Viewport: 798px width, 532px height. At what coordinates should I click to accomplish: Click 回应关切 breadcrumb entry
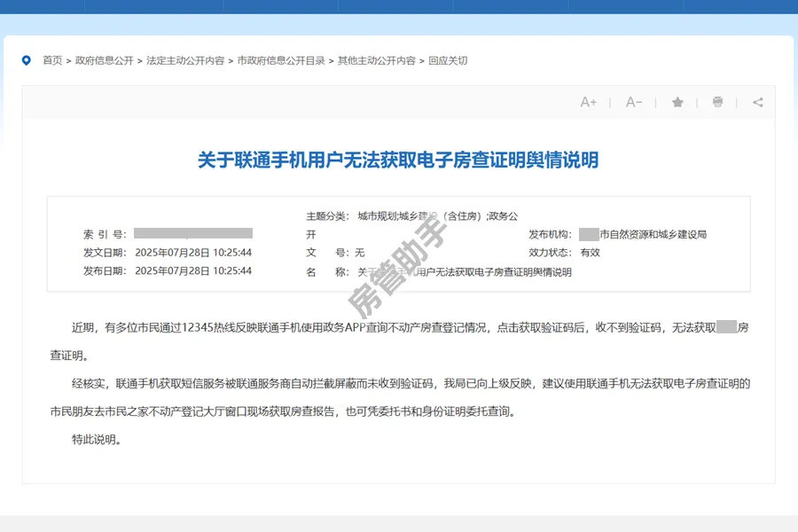[x=448, y=60]
